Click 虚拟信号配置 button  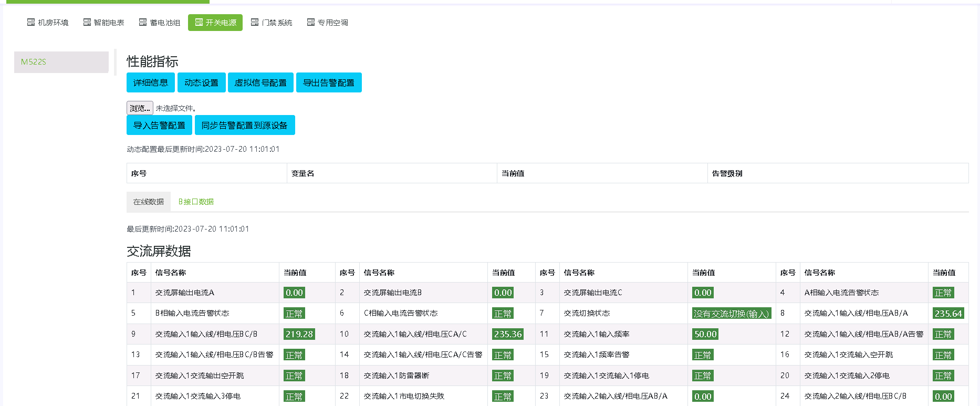click(260, 82)
